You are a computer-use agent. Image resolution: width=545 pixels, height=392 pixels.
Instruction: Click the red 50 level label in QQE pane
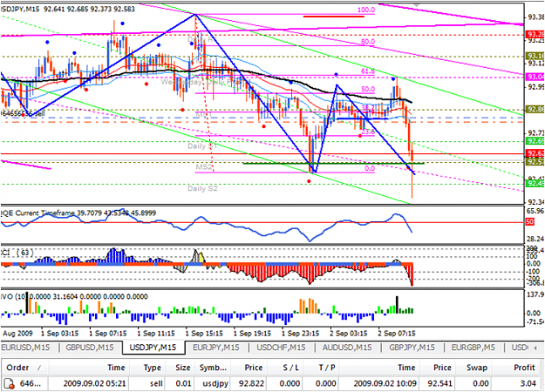[529, 222]
